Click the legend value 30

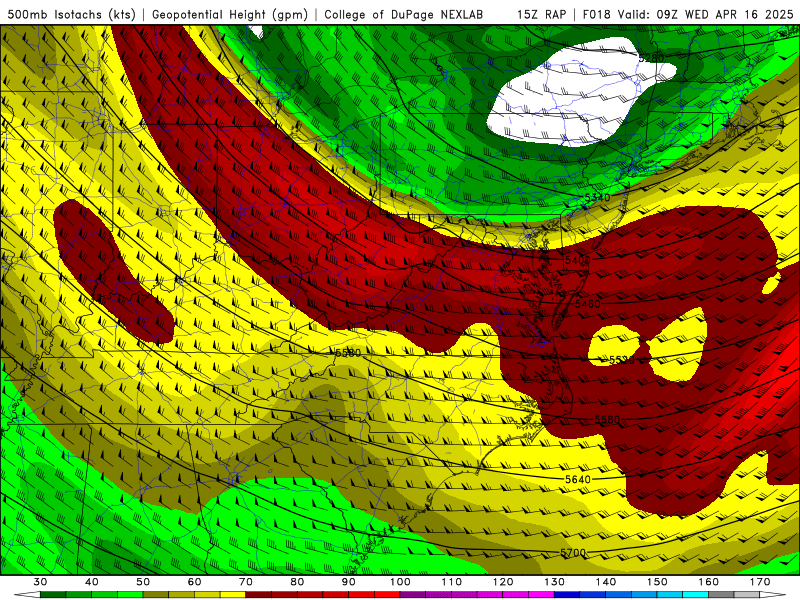click(x=40, y=582)
